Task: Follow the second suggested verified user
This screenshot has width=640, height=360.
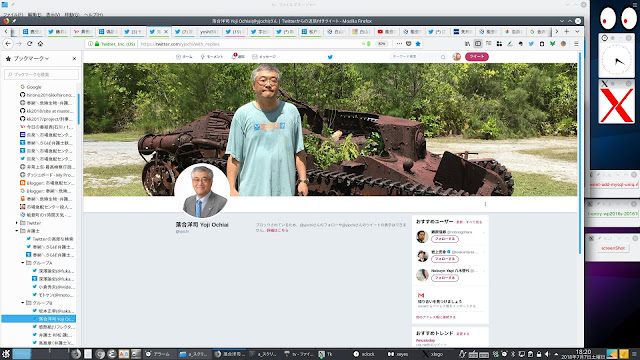Action: click(444, 259)
